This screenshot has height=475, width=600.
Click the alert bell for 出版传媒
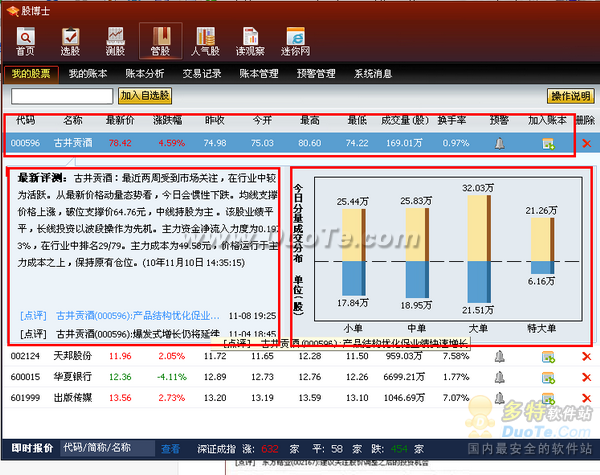pos(499,398)
